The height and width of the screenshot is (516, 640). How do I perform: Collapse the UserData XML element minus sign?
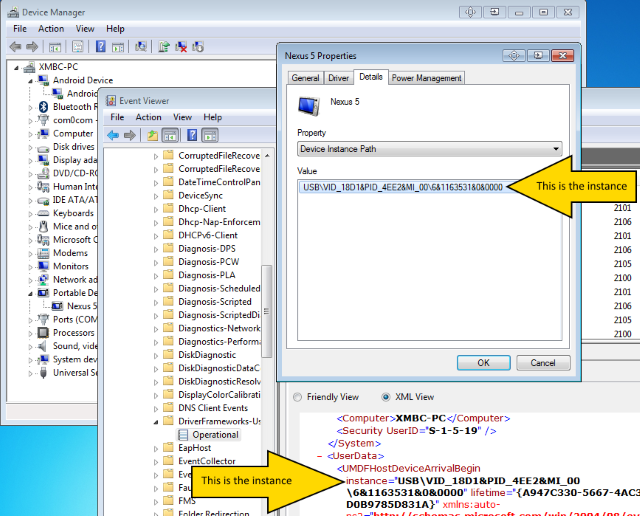(320, 456)
